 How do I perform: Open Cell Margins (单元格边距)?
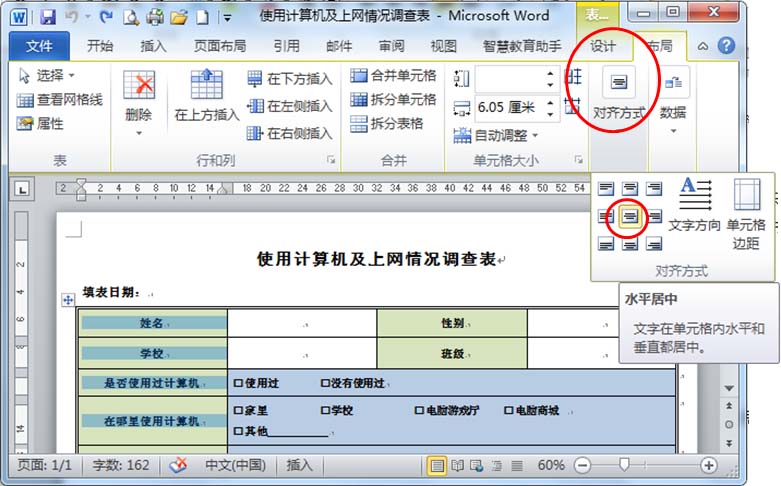click(746, 213)
